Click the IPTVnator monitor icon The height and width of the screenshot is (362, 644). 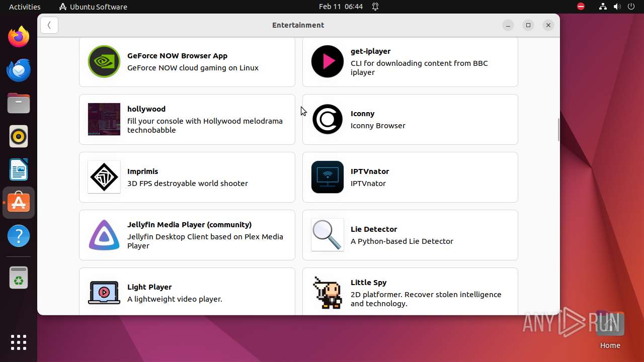pos(328,177)
